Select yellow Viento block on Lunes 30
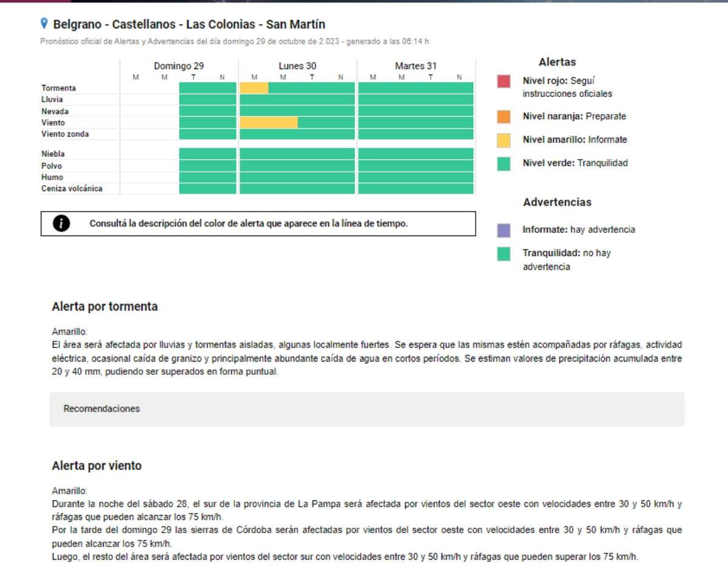 [x=269, y=123]
